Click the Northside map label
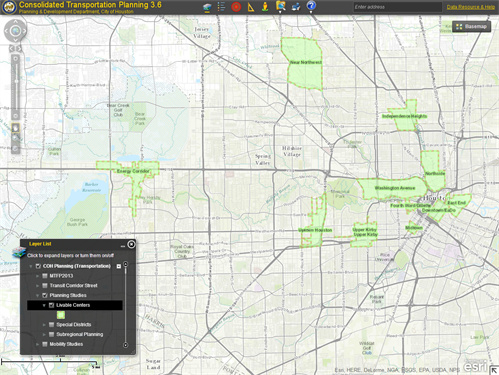Screen dimensions: 499x375 pos(435,173)
